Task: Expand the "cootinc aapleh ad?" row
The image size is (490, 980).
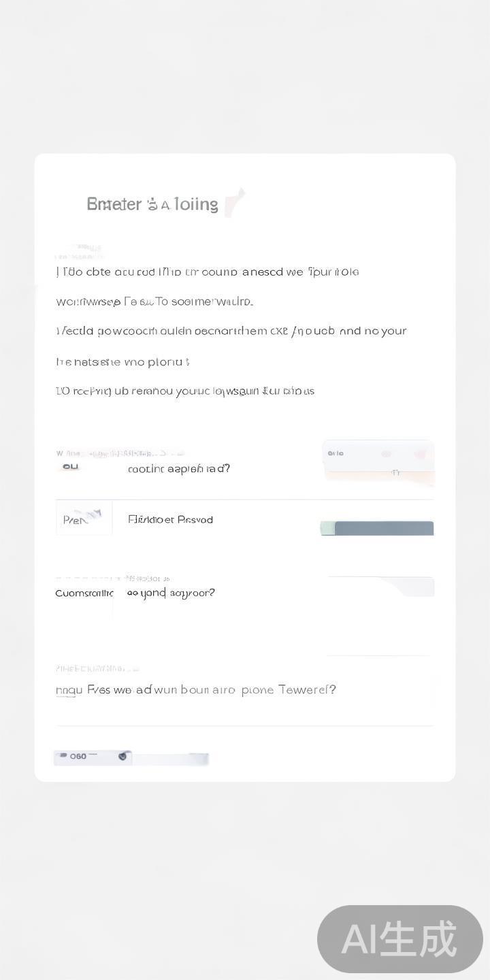Action: click(179, 469)
